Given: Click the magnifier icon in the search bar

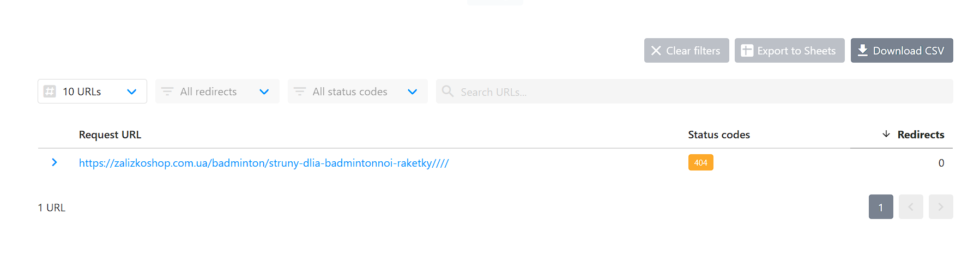Looking at the screenshot, I should coord(447,92).
